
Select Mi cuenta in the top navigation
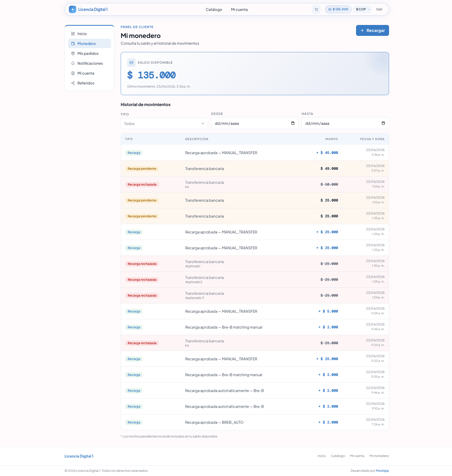tap(239, 10)
